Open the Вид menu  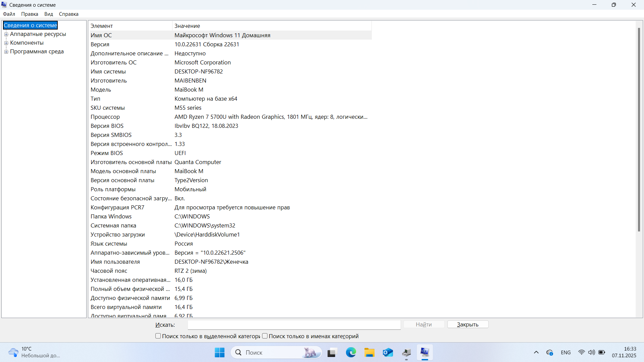[x=49, y=14]
